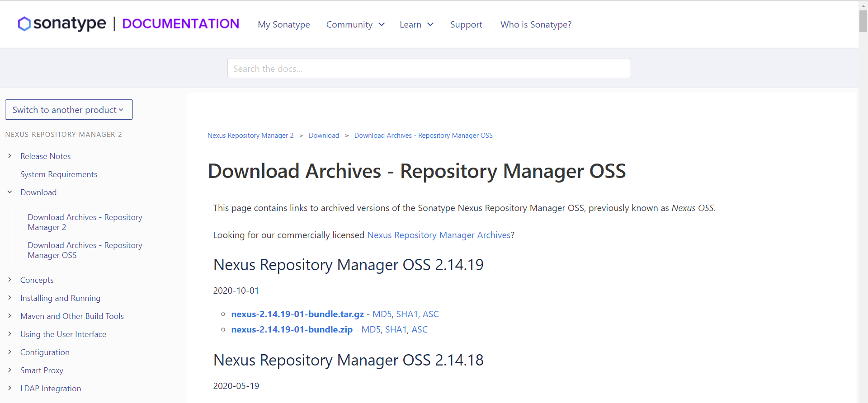Click the 2020-05-19 release date
Screen dimensions: 868x403
(x=236, y=386)
